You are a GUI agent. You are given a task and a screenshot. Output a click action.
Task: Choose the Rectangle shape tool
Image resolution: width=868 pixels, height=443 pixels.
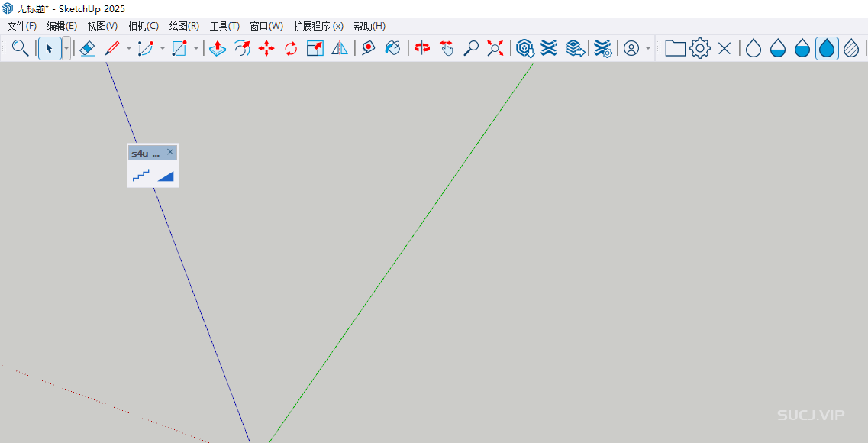click(x=179, y=48)
